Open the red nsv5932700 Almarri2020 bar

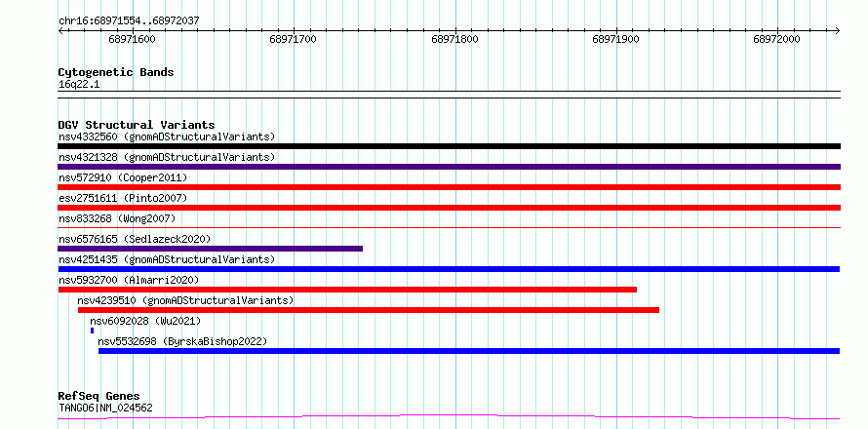point(347,290)
